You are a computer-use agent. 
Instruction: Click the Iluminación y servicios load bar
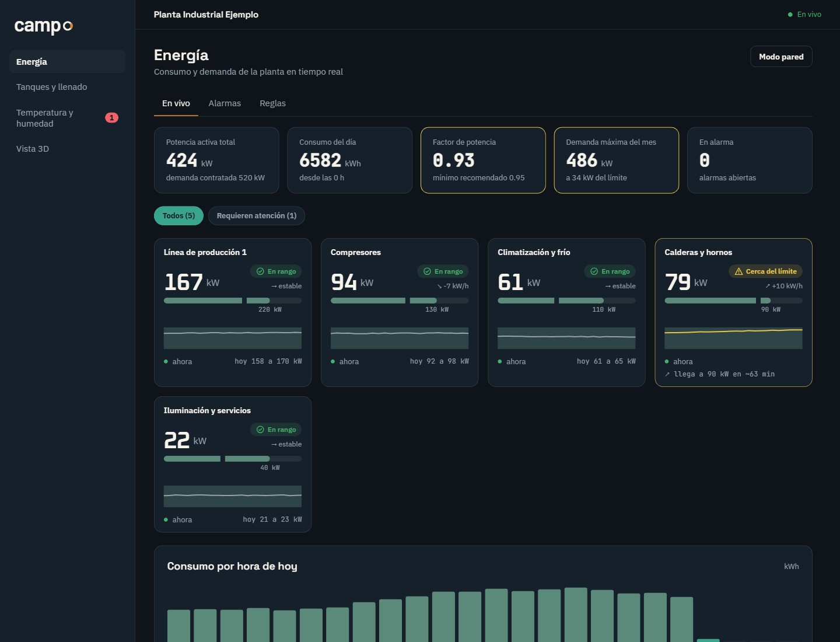tap(233, 459)
